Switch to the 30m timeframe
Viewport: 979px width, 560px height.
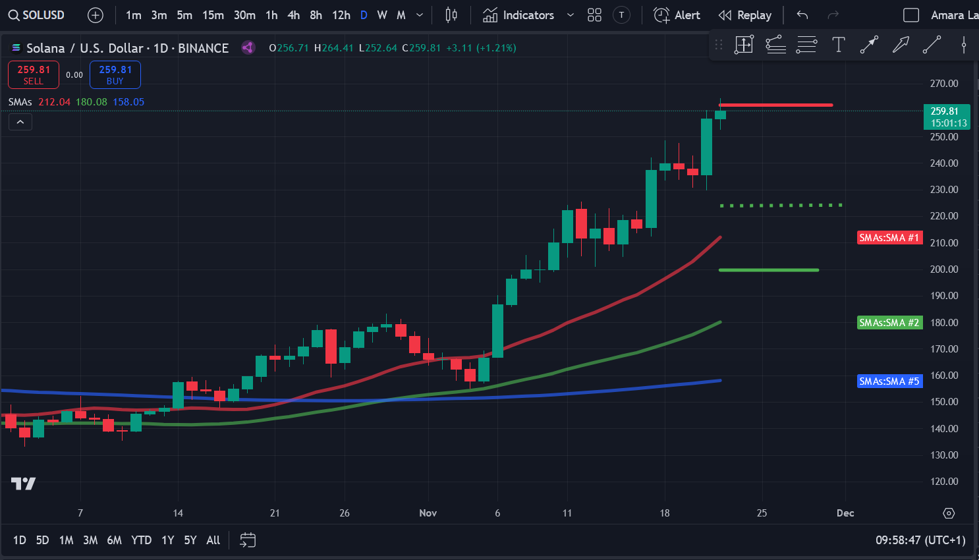[244, 15]
